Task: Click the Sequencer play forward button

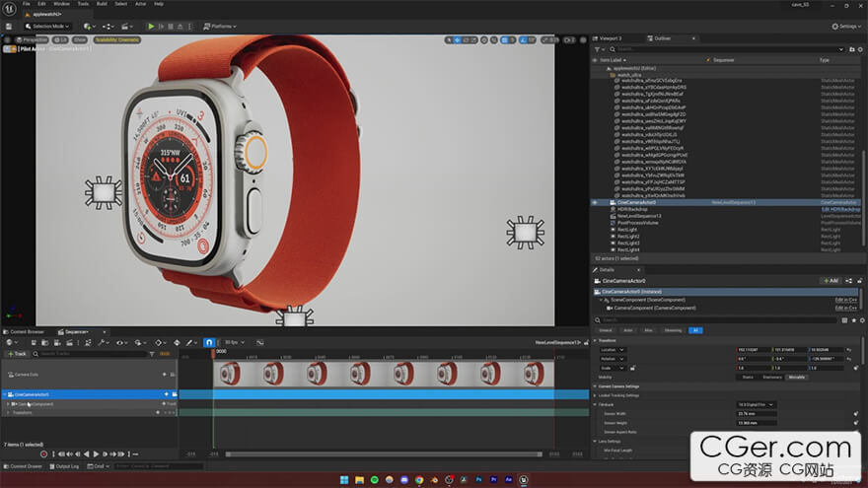Action: pos(96,454)
